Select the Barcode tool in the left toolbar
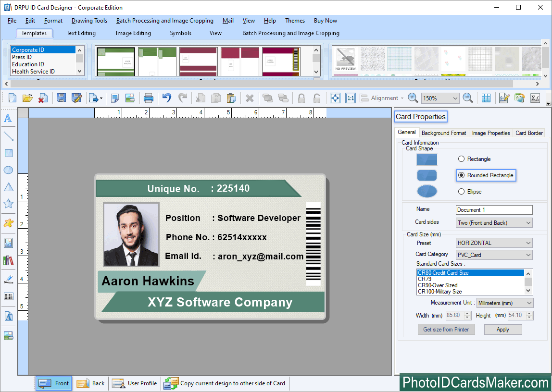 (x=8, y=296)
